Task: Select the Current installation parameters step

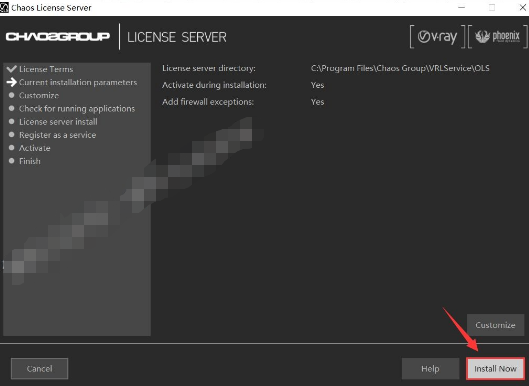Action: [78, 82]
